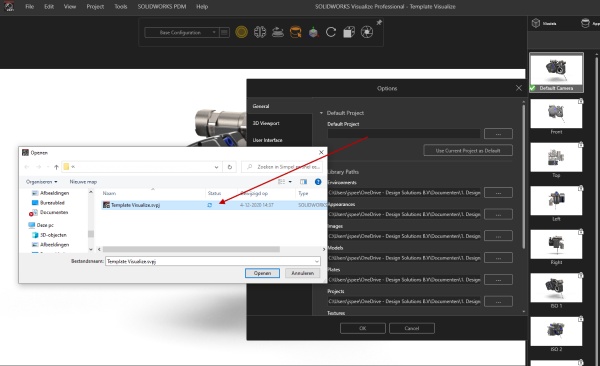Click Nieuwe map to create a folder
This screenshot has width=600, height=366.
[x=83, y=182]
